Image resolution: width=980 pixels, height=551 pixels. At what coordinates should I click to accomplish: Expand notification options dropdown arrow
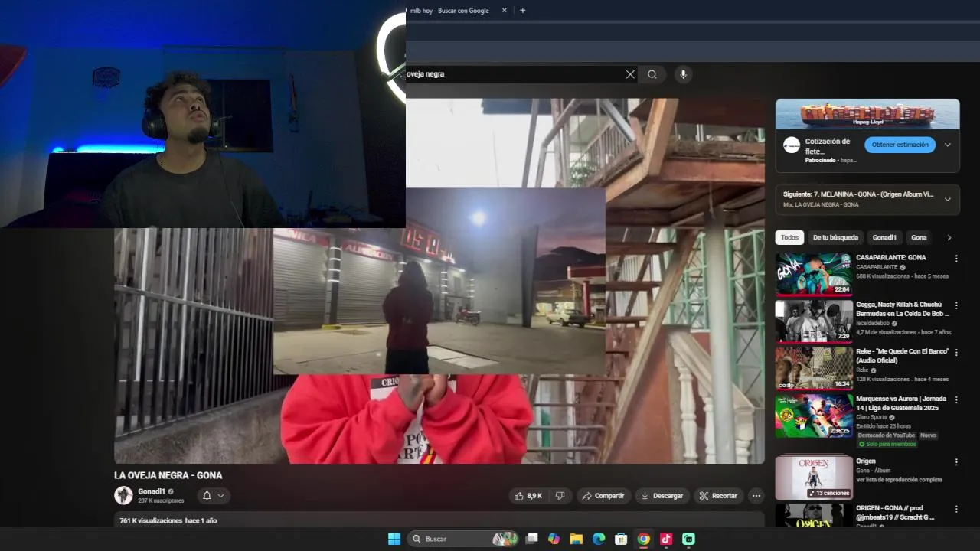[221, 496]
